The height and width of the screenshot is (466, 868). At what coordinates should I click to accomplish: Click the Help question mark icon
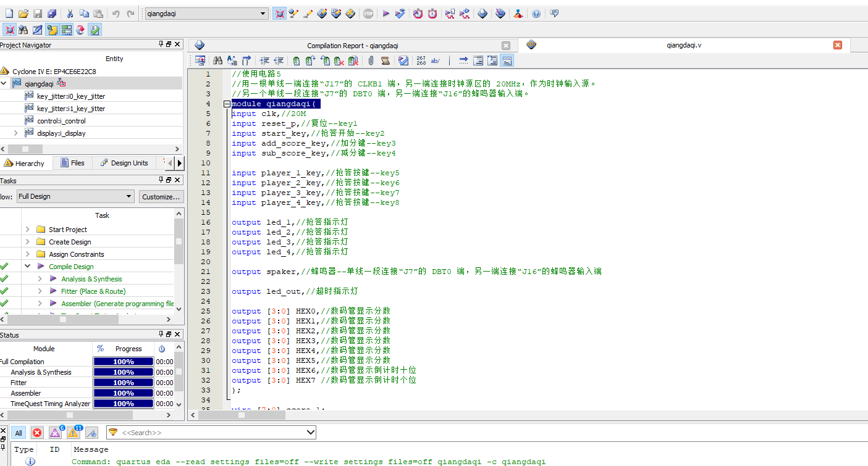(536, 14)
